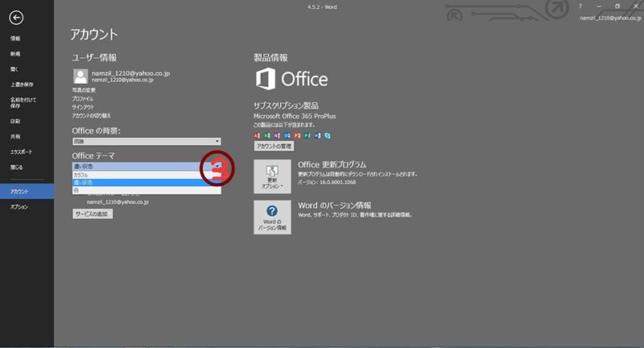Click the 写真の変更 link
The width and height of the screenshot is (644, 348).
click(x=84, y=90)
